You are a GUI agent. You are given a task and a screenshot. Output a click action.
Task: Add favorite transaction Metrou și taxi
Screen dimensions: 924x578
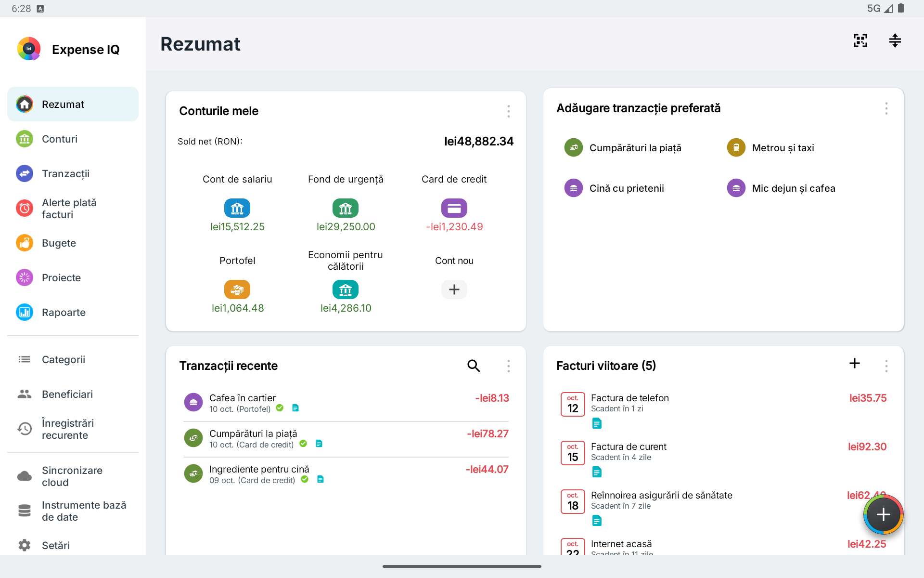coord(770,148)
